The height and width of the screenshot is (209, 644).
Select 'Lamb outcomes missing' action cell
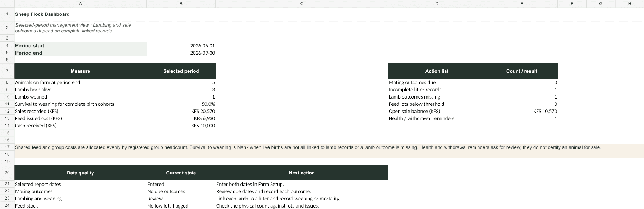(437, 97)
